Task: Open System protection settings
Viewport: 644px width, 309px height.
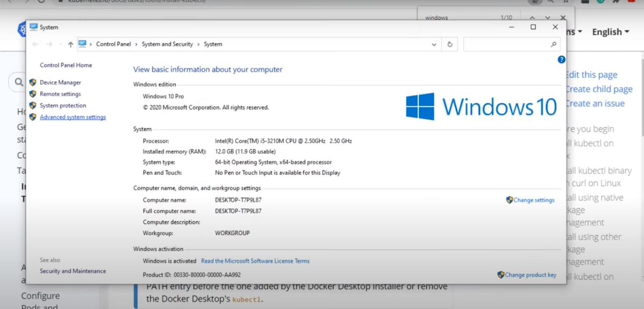Action: [x=63, y=106]
